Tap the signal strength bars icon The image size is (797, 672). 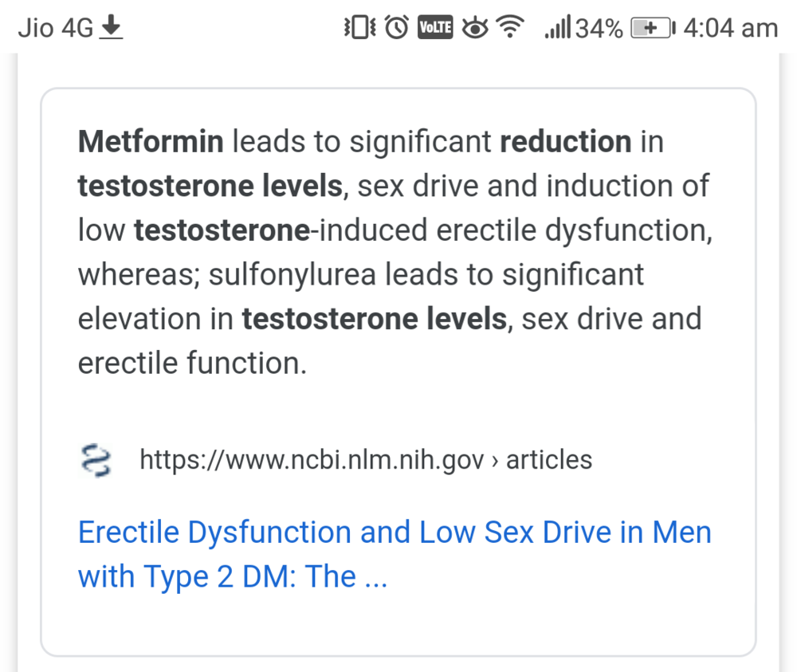click(558, 29)
